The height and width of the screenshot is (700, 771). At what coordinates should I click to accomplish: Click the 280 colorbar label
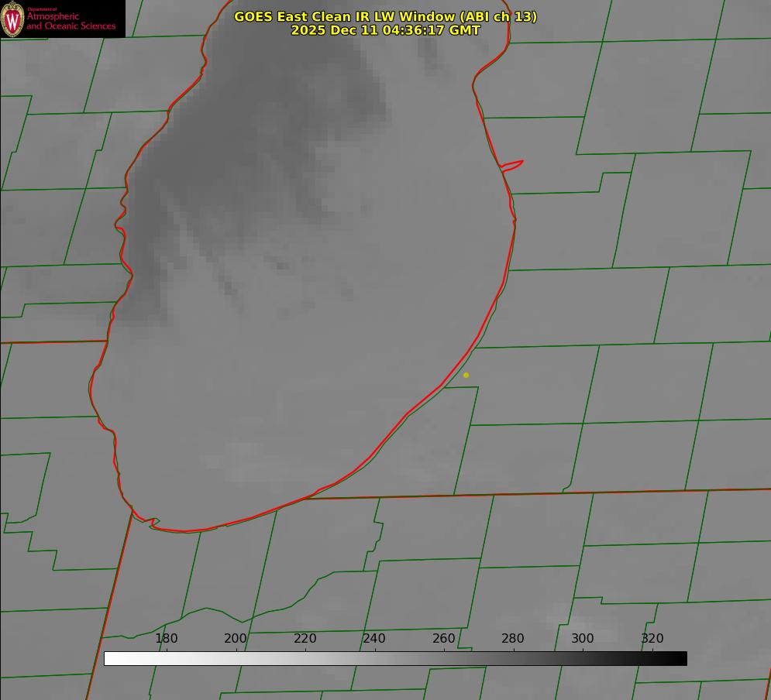(x=513, y=638)
